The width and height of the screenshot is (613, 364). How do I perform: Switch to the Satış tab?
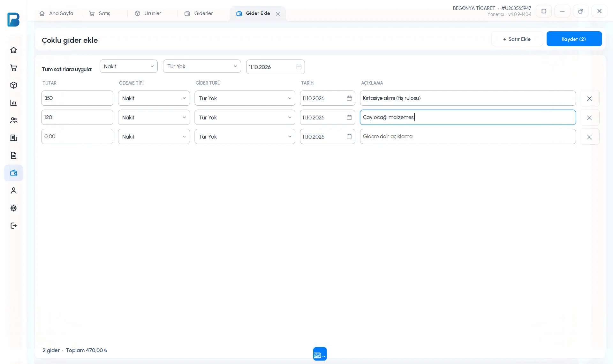coord(100,13)
